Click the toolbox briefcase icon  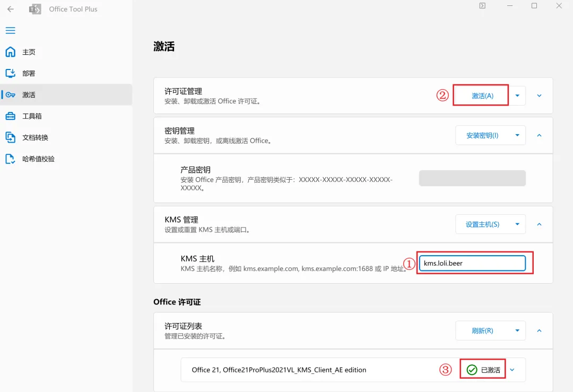[11, 116]
